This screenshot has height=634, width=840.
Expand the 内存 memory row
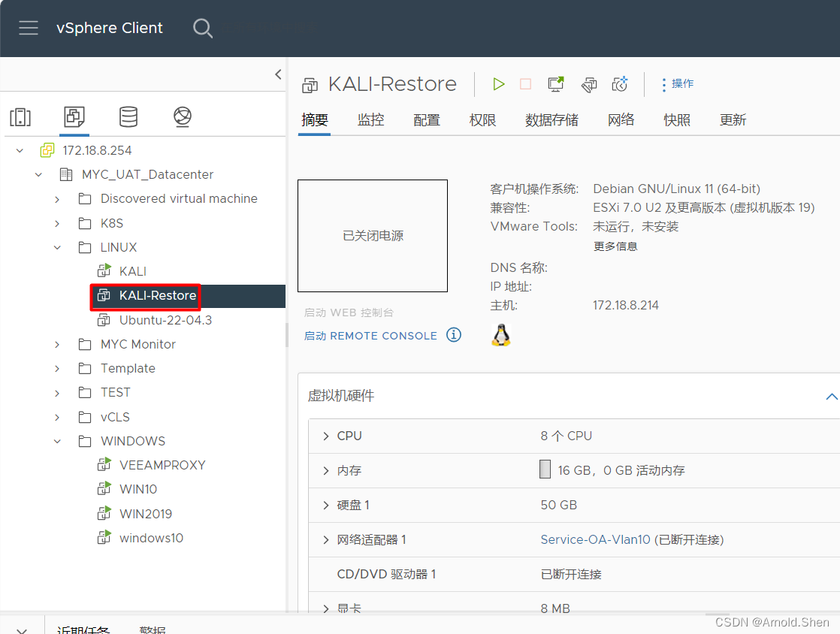pyautogui.click(x=326, y=471)
